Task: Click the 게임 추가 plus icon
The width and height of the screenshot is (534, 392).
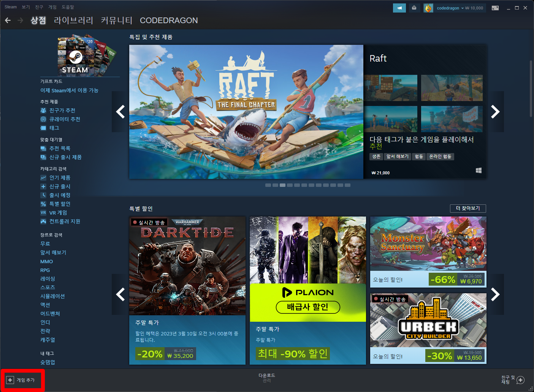Action: 10,380
